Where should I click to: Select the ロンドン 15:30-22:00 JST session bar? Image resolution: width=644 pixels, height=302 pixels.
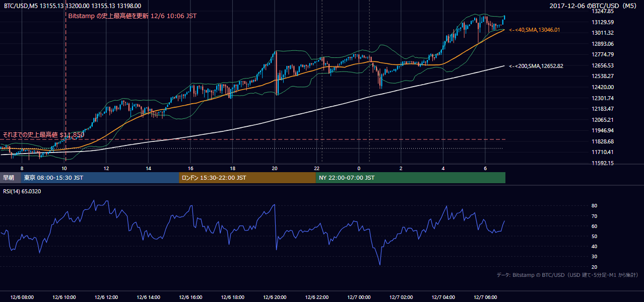click(x=247, y=178)
